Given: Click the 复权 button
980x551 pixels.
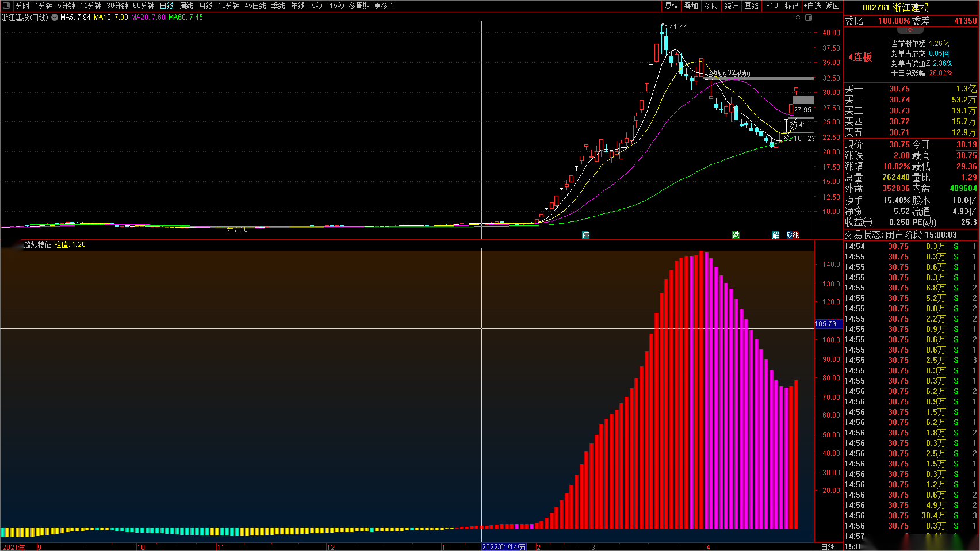Looking at the screenshot, I should coord(671,6).
